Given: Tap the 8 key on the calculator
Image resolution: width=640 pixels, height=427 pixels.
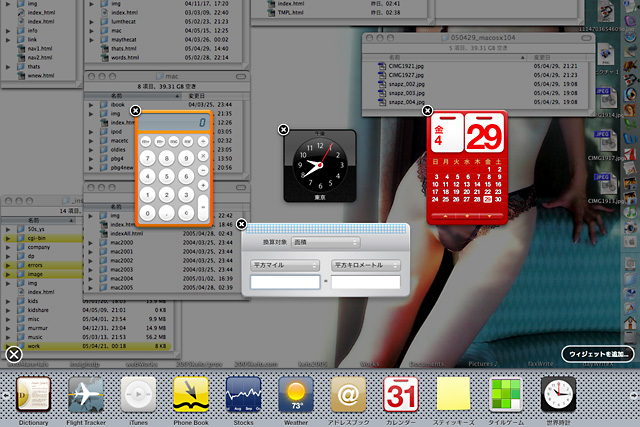Looking at the screenshot, I should (x=167, y=158).
